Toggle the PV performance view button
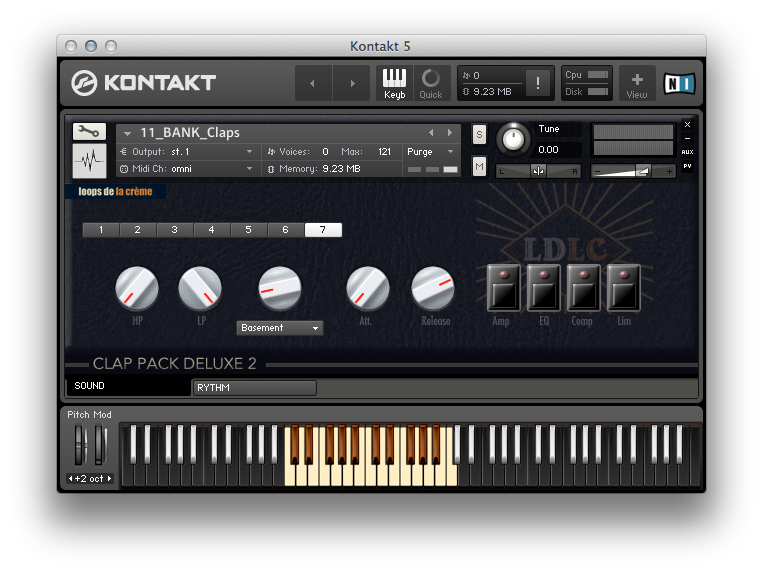Viewport: 763px width, 572px height. coord(688,166)
